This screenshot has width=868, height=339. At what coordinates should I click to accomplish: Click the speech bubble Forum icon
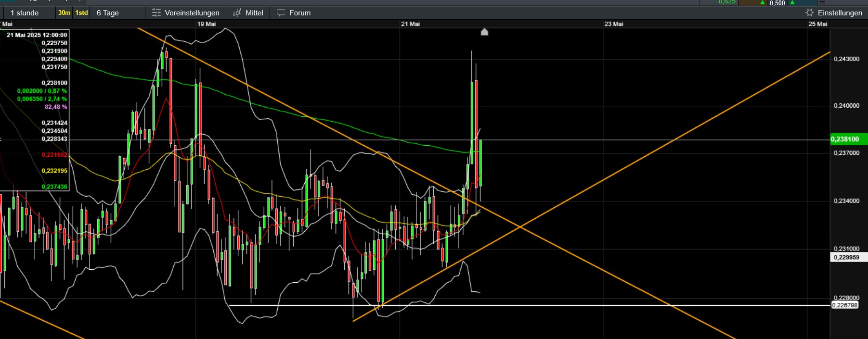[x=281, y=13]
